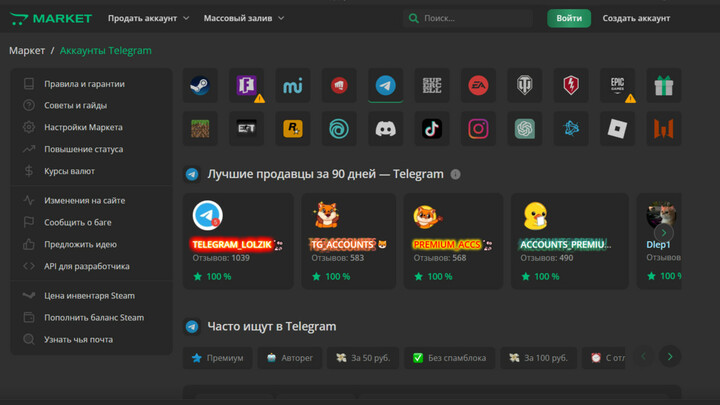Open Повышение статуса in sidebar
Image resolution: width=720 pixels, height=405 pixels.
91,149
